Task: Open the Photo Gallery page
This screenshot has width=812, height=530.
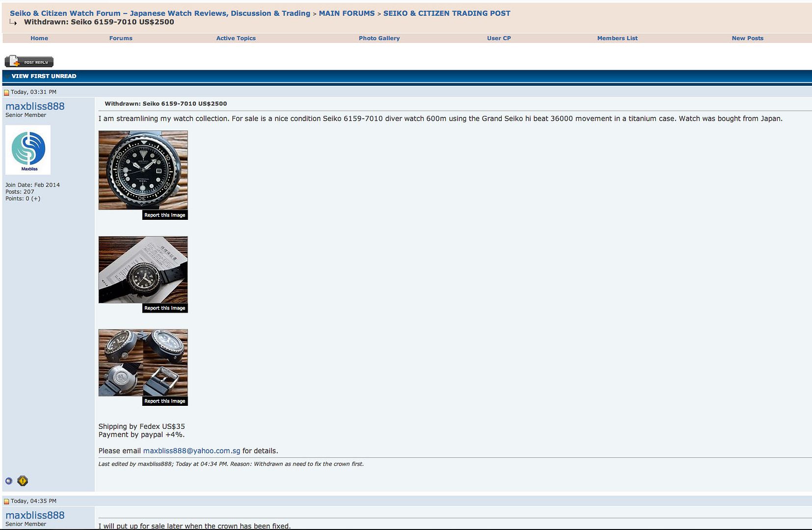Action: (x=379, y=38)
